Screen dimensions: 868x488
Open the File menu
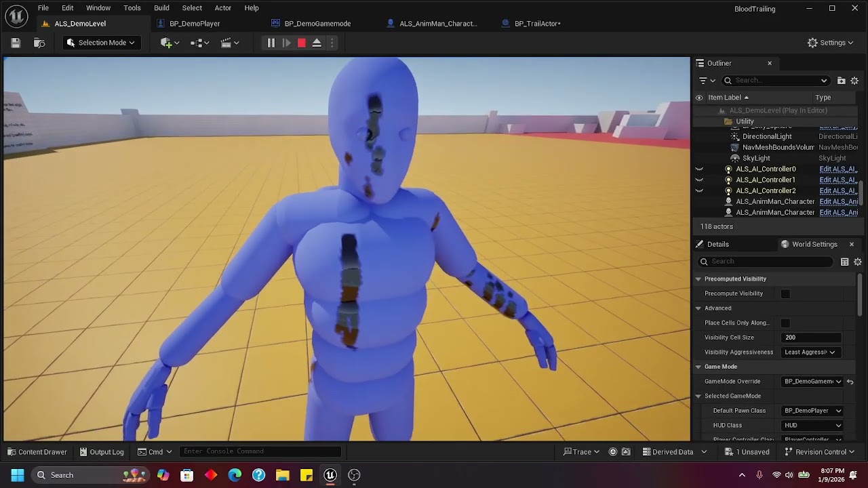43,8
